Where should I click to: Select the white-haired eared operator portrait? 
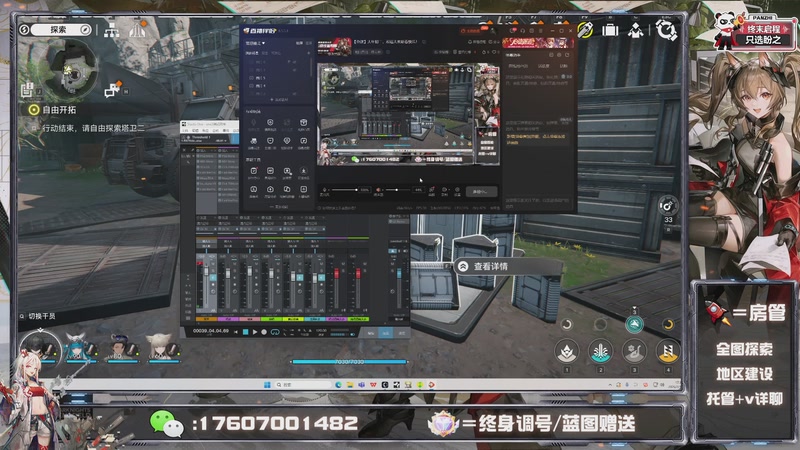pos(160,348)
